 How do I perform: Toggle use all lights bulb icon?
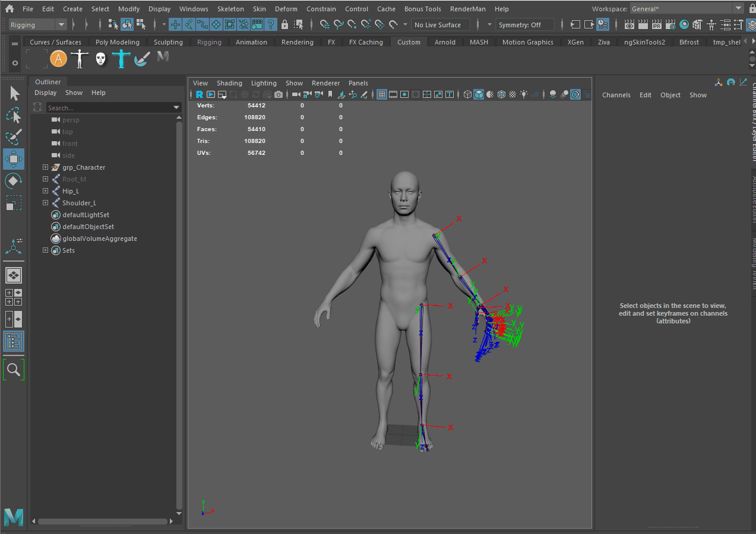[x=524, y=94]
